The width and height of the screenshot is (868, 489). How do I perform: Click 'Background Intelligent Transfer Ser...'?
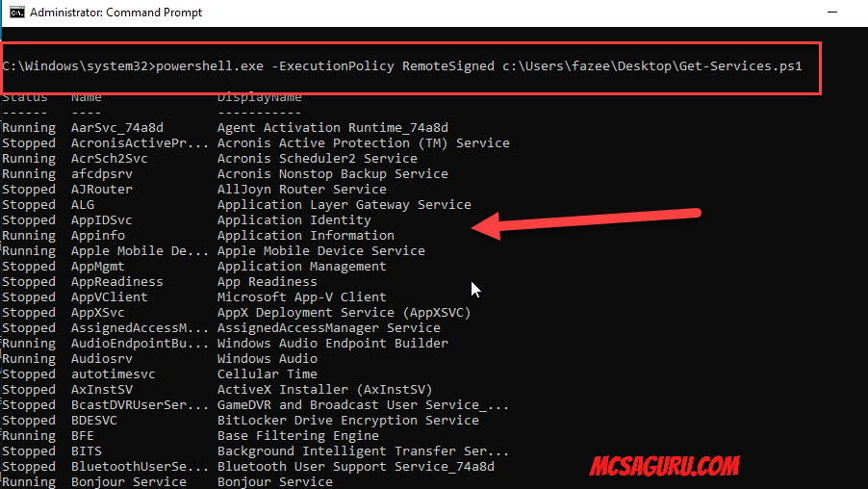[363, 451]
